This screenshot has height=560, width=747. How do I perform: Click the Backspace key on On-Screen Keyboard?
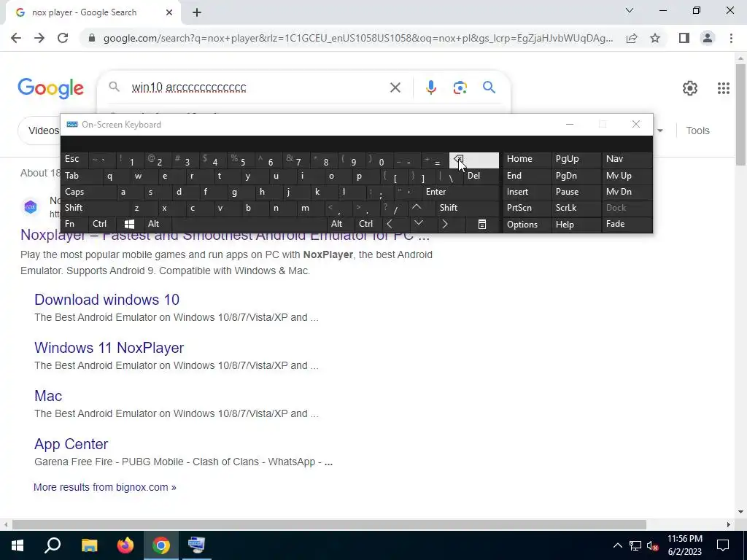point(473,160)
